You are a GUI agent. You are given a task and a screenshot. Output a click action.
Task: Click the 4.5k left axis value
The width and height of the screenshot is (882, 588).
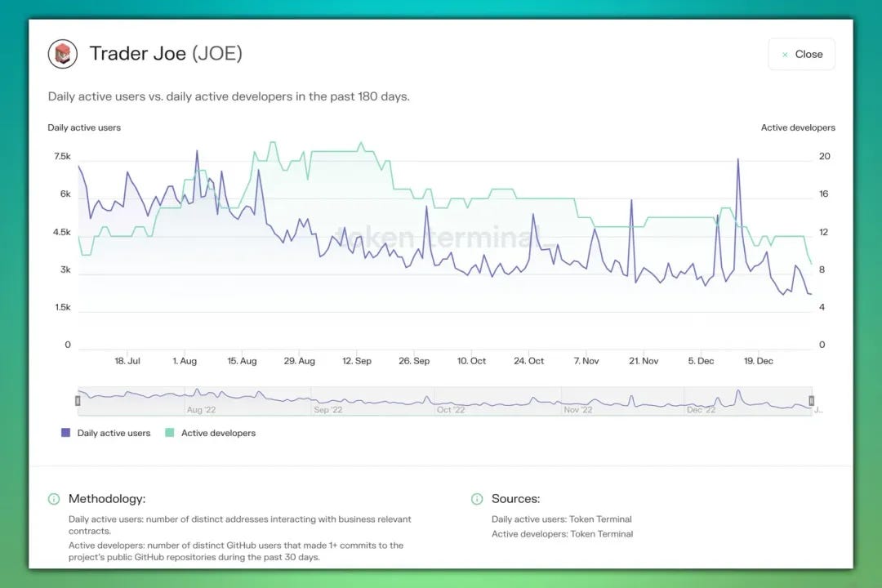click(62, 233)
